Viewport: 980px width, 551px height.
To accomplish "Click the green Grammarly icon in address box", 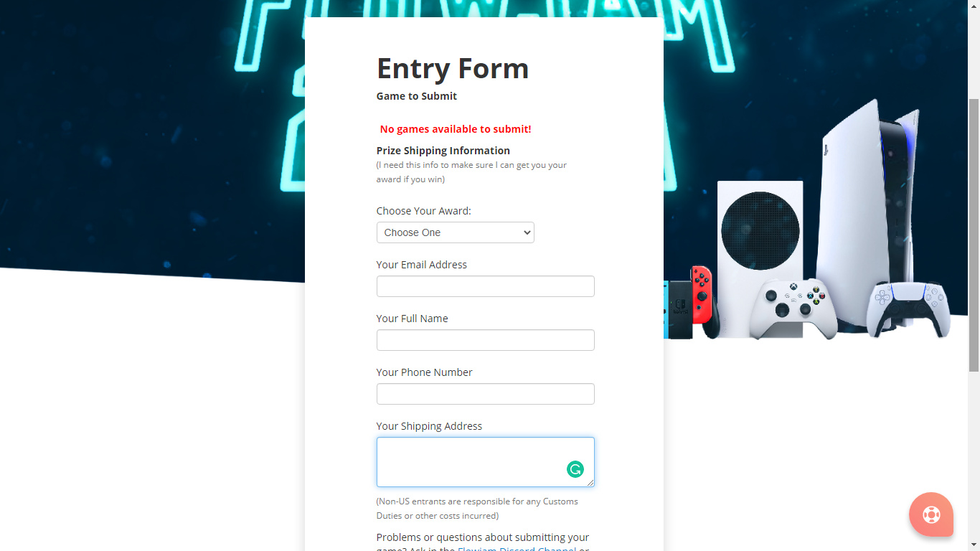I will point(575,469).
